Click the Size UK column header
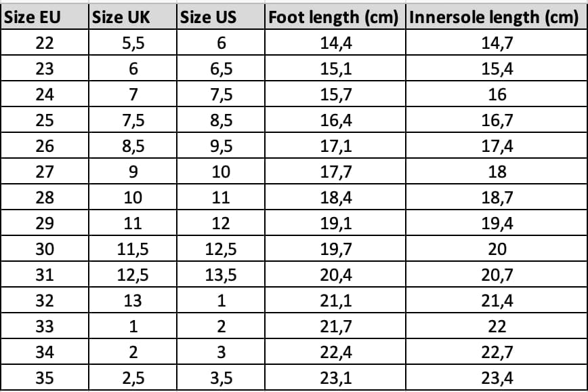Screen dimensions: 588x392 133,16
